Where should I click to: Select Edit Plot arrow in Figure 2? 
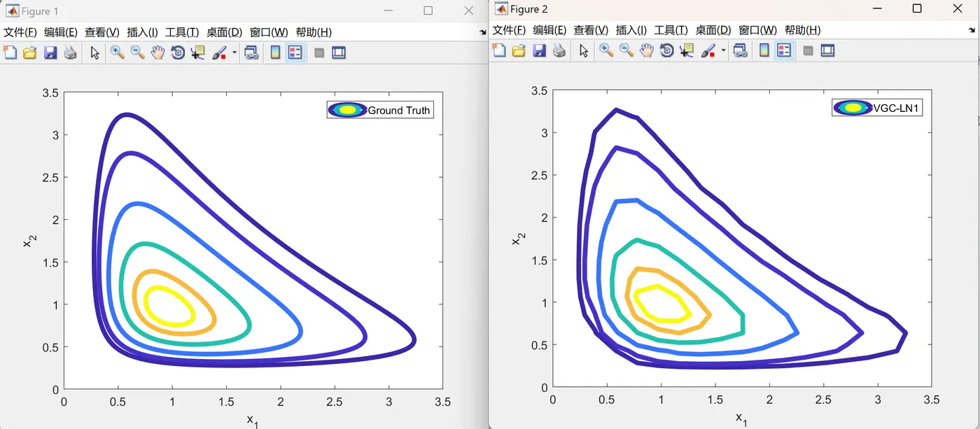click(584, 50)
